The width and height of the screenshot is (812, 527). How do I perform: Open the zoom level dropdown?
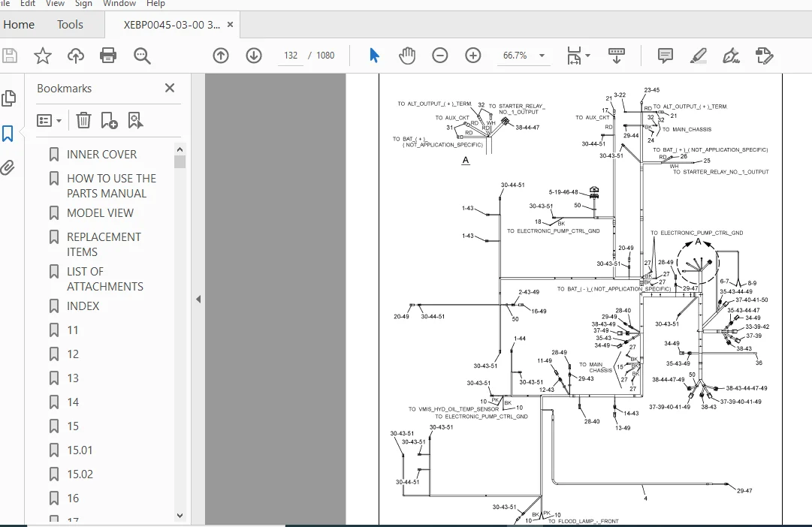click(542, 56)
